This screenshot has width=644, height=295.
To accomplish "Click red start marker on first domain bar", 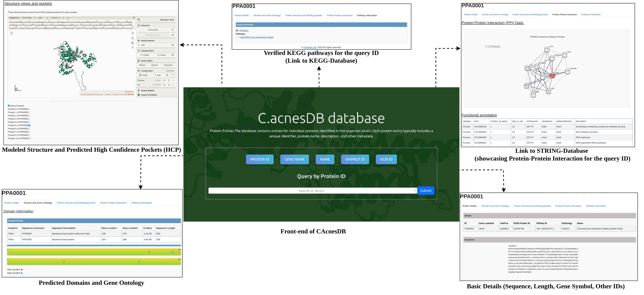I will tap(149, 252).
